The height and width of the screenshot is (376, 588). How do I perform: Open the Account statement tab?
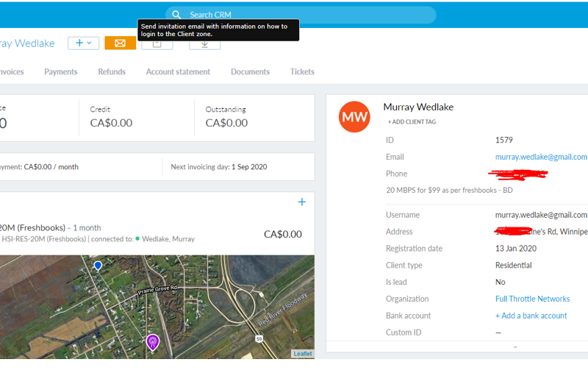point(178,72)
